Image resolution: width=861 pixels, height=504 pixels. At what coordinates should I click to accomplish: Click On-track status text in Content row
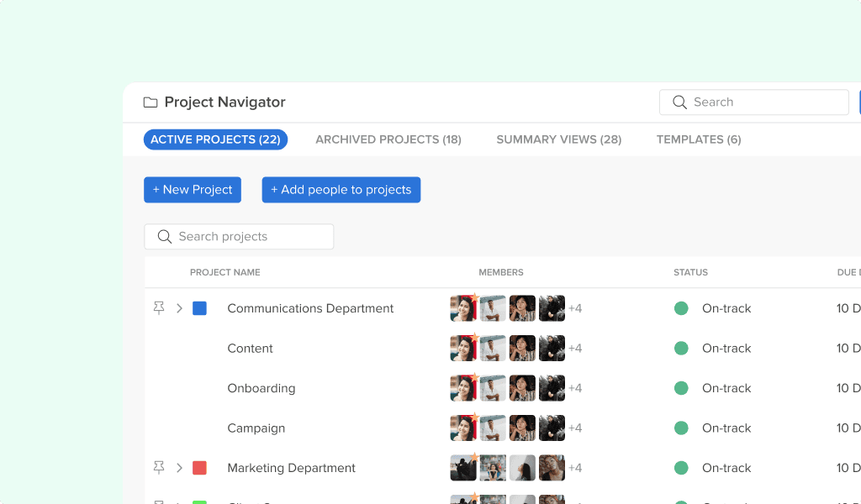[x=726, y=349]
